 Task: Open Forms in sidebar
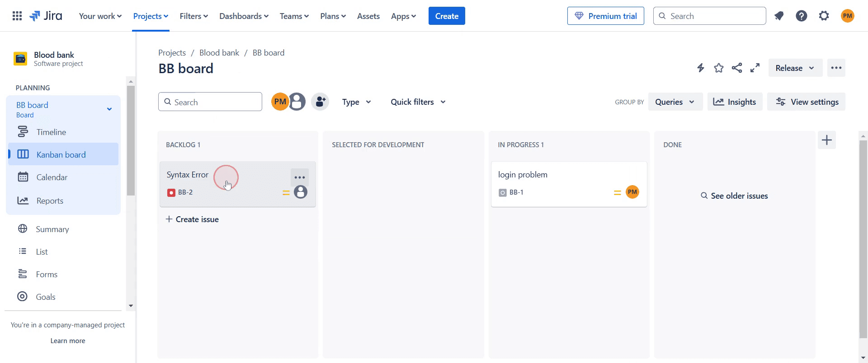pos(63,275)
